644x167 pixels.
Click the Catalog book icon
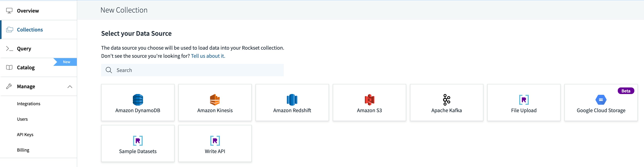tap(9, 68)
